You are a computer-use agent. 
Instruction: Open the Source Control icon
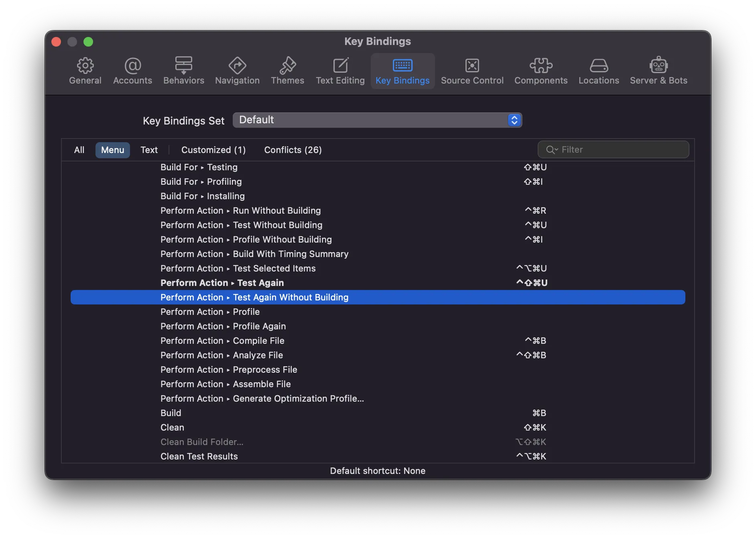472,65
